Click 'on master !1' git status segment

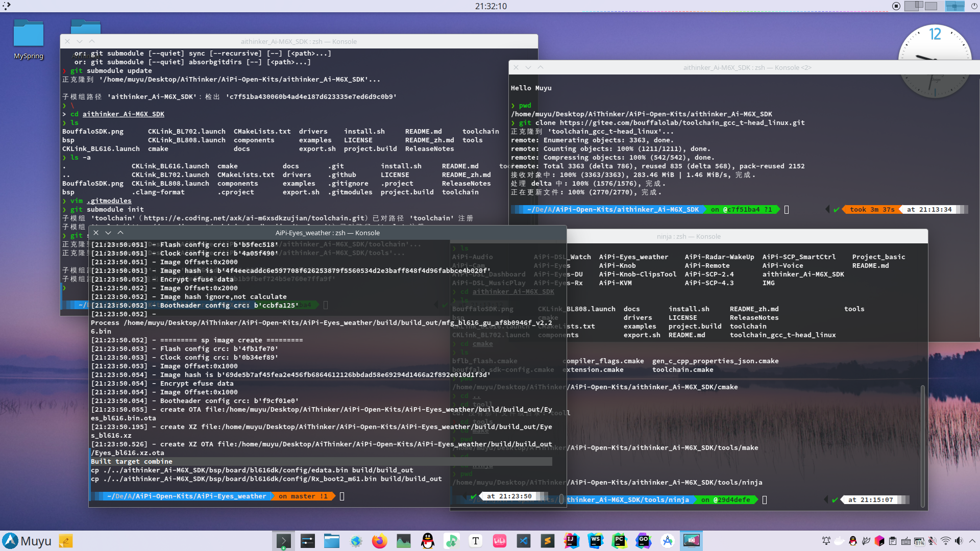(x=303, y=496)
